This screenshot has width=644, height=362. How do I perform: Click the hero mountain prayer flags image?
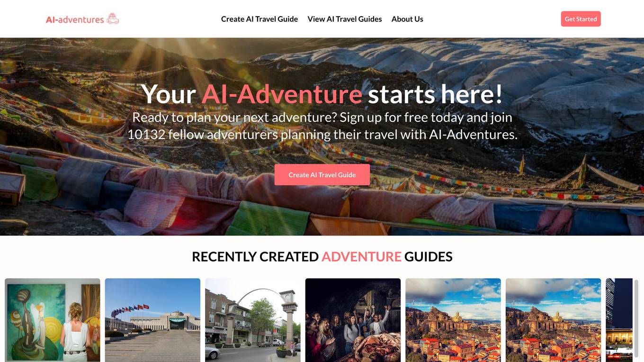pos(322,208)
